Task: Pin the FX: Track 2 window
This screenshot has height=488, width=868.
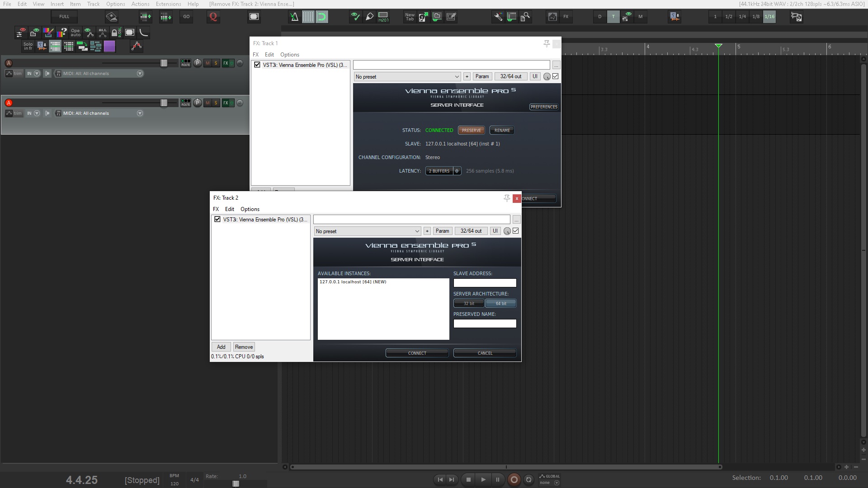Action: point(507,198)
